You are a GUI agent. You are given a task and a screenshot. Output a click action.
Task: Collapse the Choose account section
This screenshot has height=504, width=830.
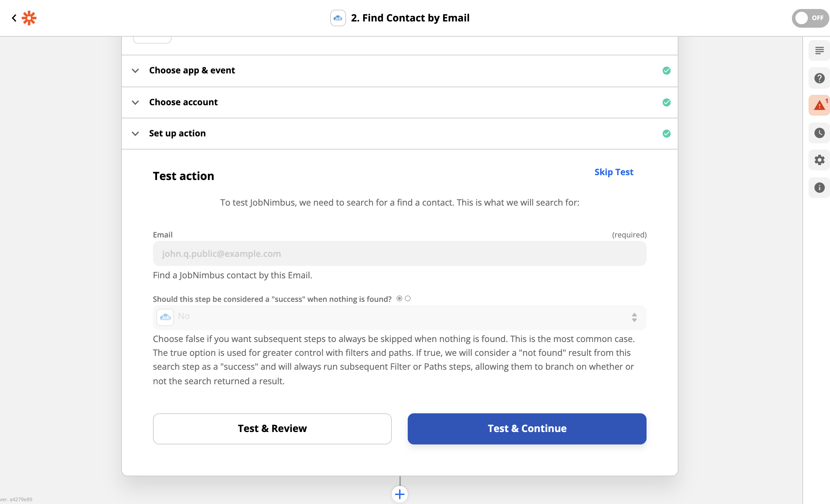135,102
